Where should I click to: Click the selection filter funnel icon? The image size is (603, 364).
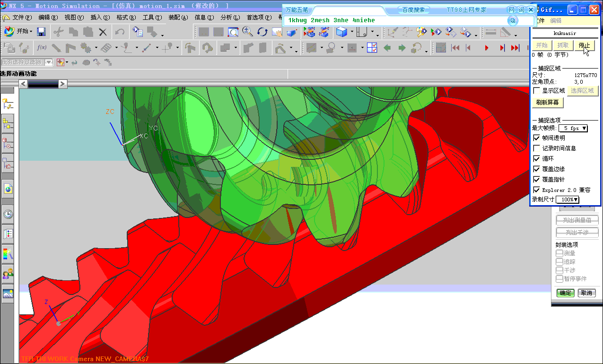pos(60,62)
